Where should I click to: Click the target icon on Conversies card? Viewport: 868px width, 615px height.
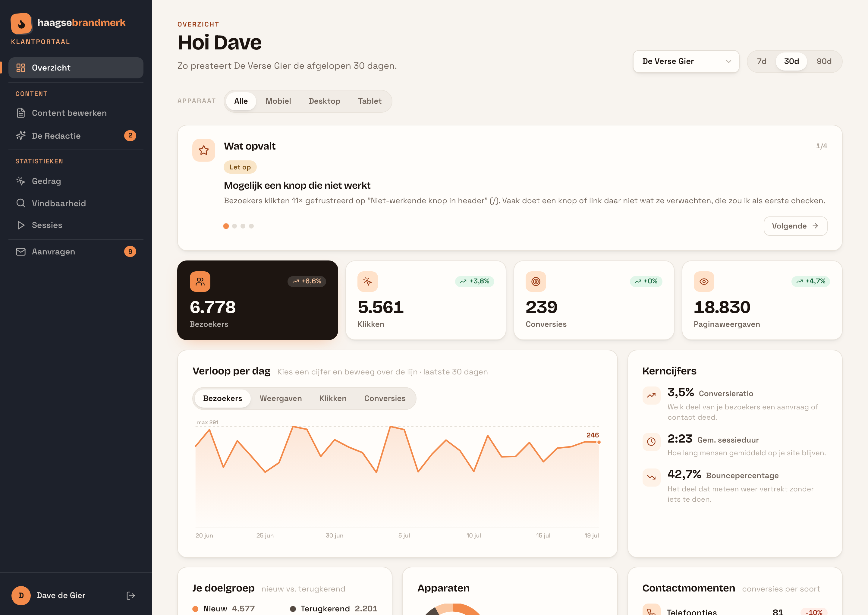(536, 281)
